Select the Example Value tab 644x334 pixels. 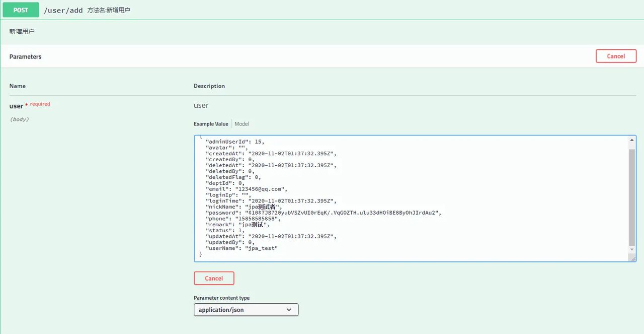click(x=211, y=124)
